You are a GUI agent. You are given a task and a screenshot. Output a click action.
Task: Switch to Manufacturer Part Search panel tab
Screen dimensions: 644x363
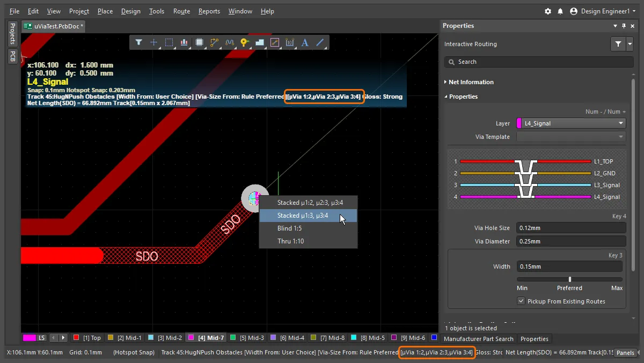tap(478, 339)
